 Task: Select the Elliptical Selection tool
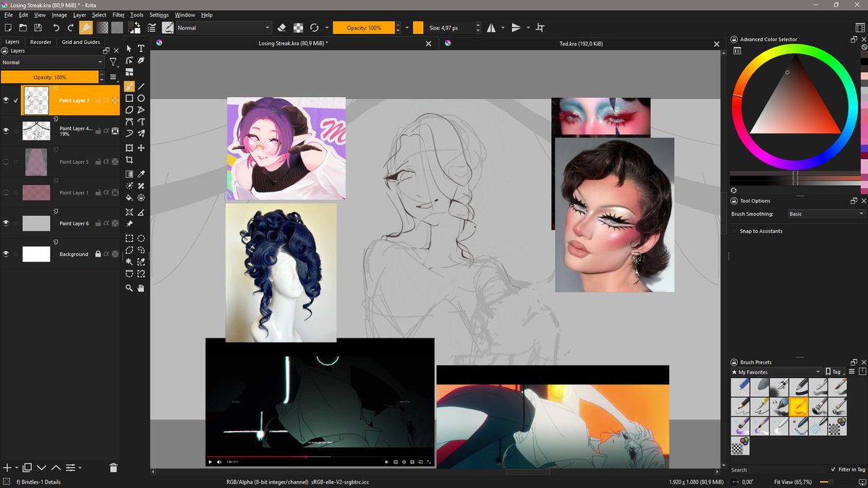141,238
